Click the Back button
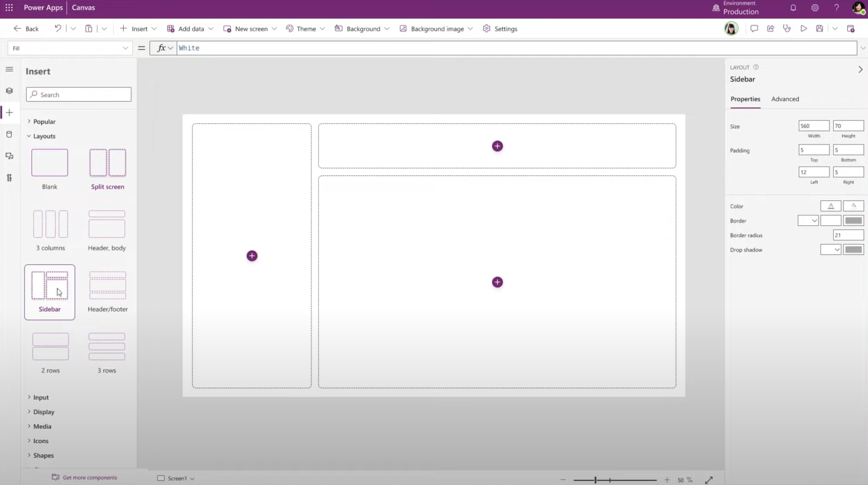 pos(26,28)
